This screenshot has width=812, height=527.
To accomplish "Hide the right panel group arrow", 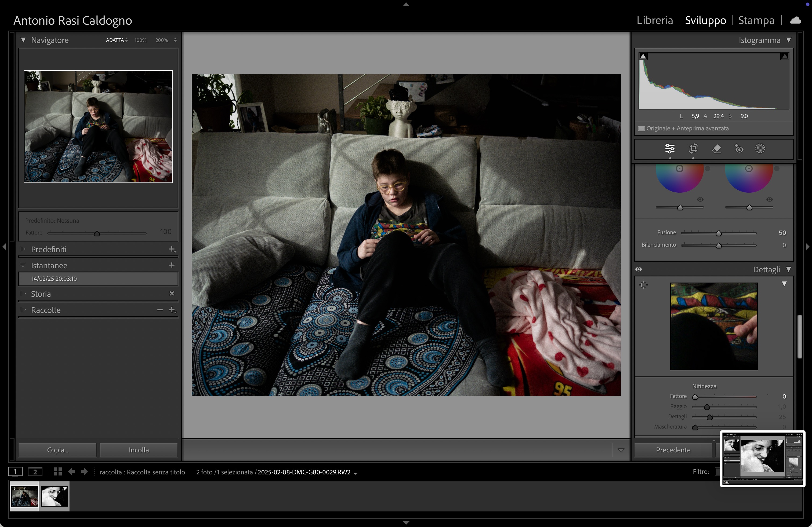I will 807,246.
